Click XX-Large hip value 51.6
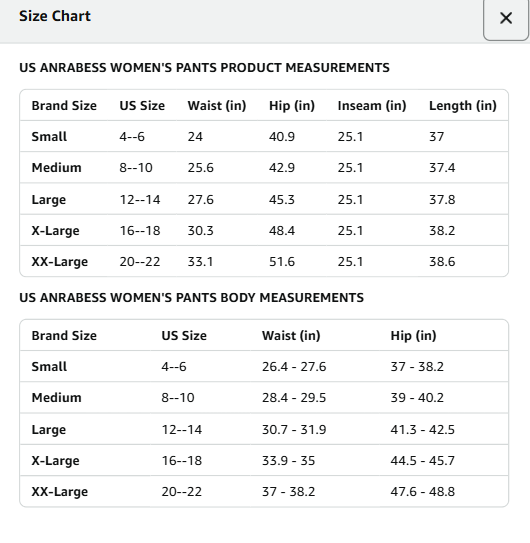530x543 pixels. pos(282,261)
